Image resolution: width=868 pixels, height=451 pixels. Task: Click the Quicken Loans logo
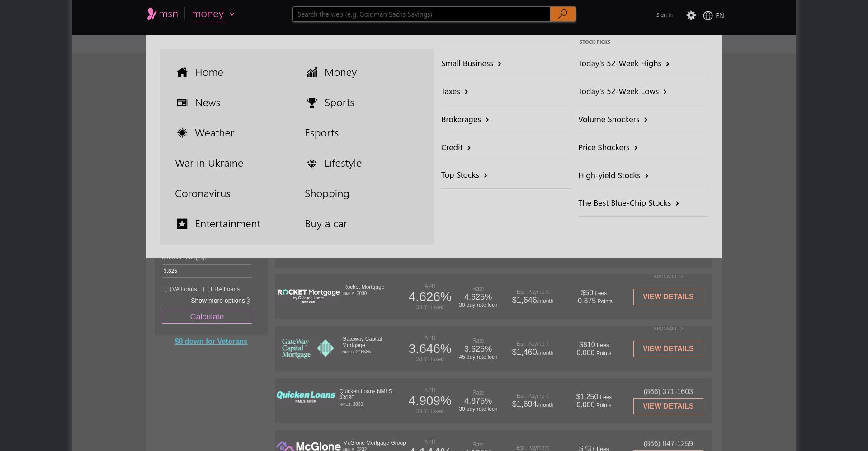point(306,397)
